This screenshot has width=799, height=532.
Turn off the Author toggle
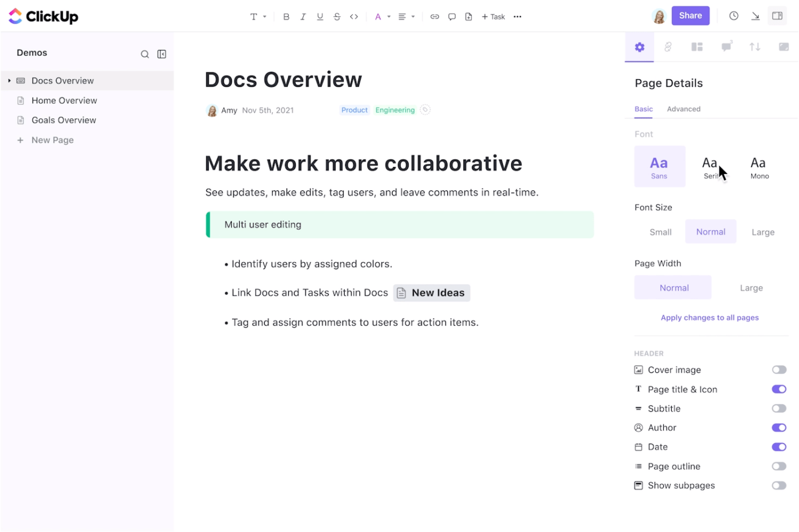click(779, 428)
